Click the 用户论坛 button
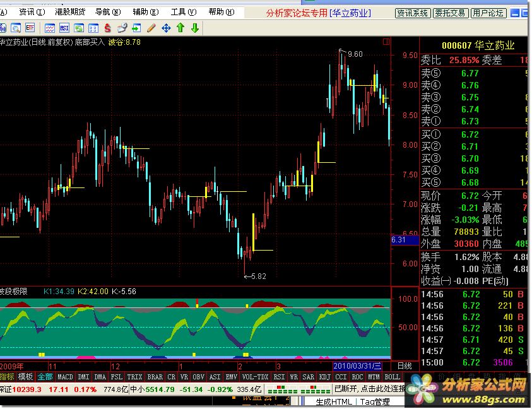The width and height of the screenshot is (532, 409). pyautogui.click(x=488, y=13)
